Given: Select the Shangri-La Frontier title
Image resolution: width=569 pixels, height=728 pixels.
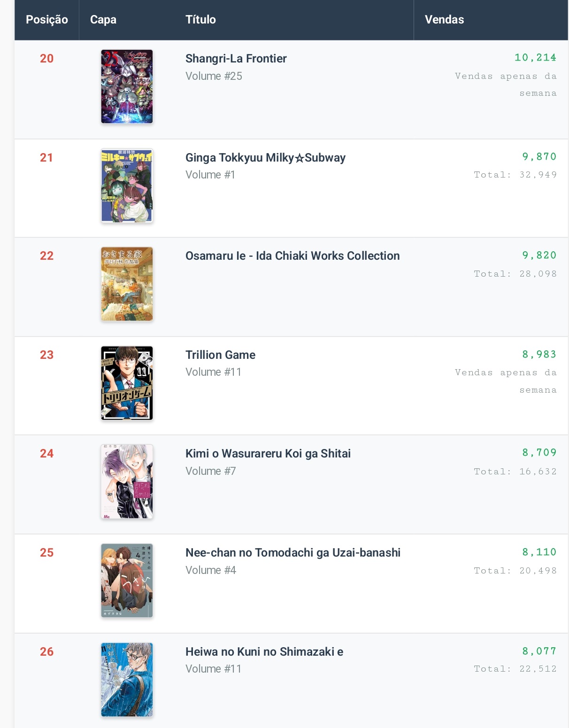Looking at the screenshot, I should (x=236, y=59).
